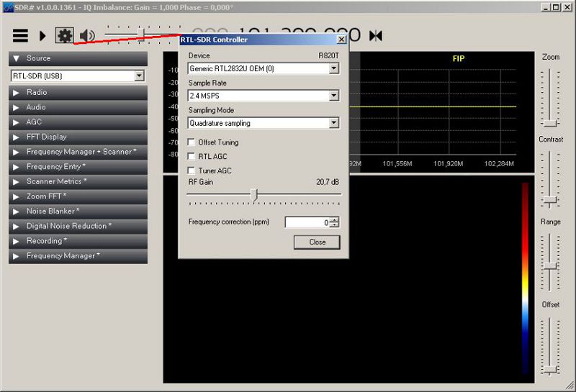Expand Frequency Manager + Scanner panel

pyautogui.click(x=78, y=152)
